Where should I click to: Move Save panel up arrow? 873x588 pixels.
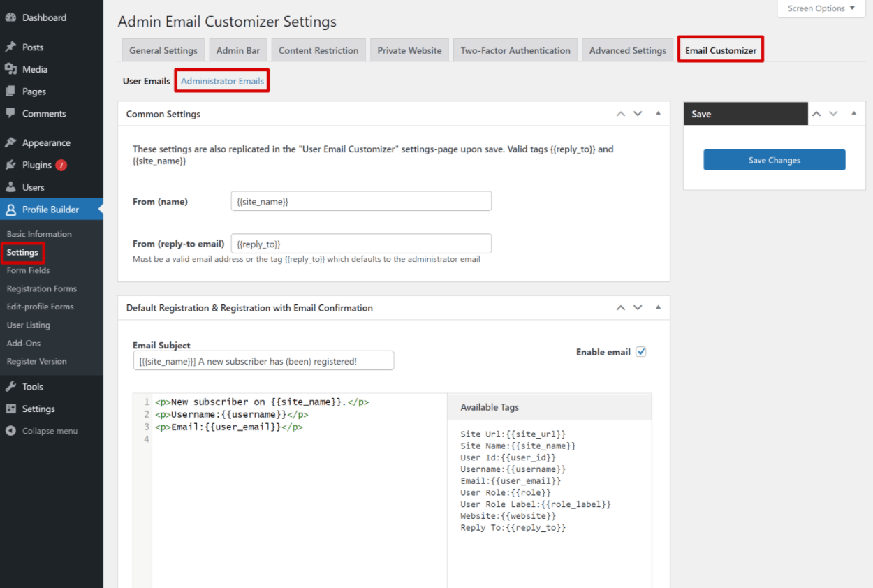(816, 114)
